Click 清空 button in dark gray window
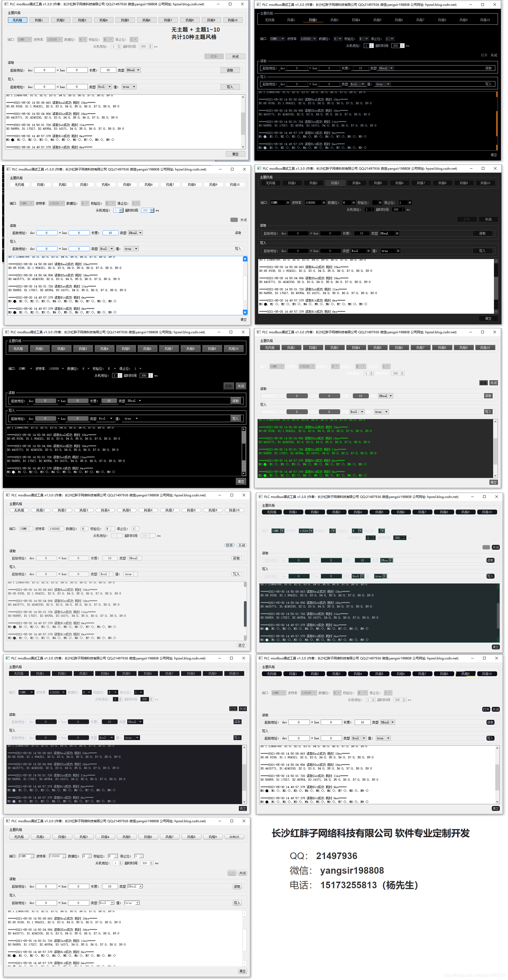The height and width of the screenshot is (980, 508). tap(488, 318)
